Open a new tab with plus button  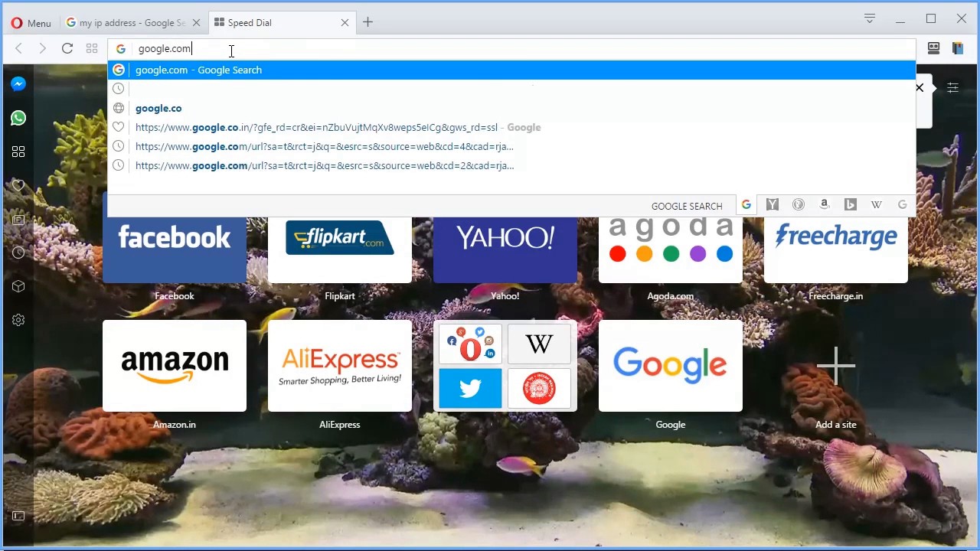coord(367,22)
